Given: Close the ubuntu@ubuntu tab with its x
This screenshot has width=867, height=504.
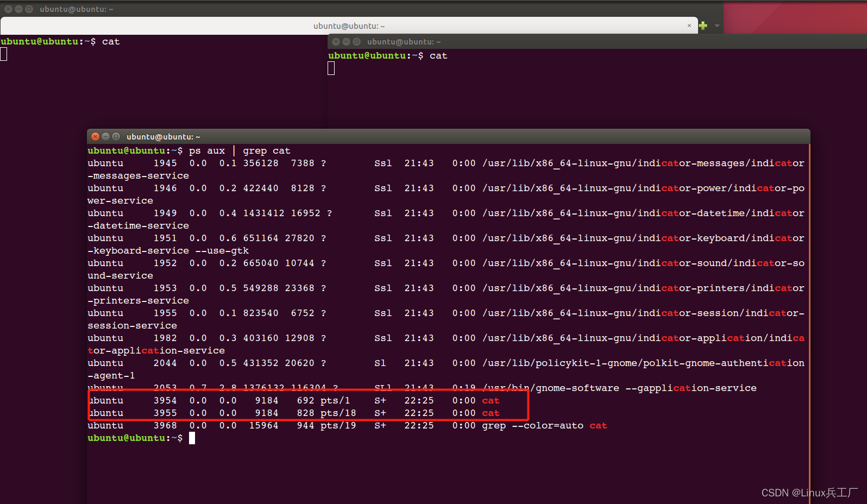Looking at the screenshot, I should (689, 26).
